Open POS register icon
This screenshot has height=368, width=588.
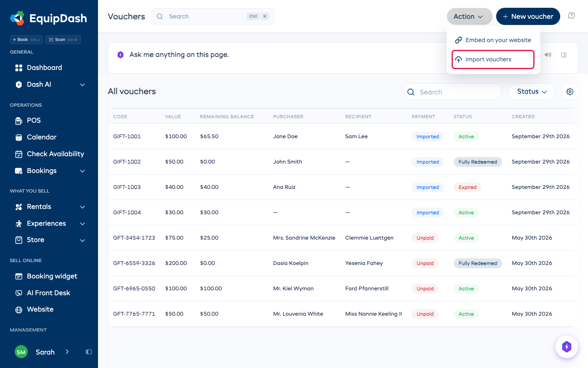[19, 121]
